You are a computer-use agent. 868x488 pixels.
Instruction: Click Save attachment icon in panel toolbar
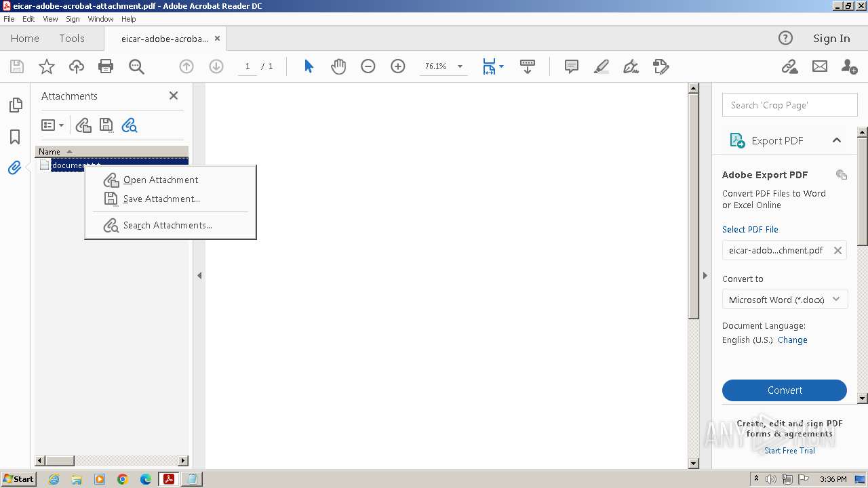(106, 125)
